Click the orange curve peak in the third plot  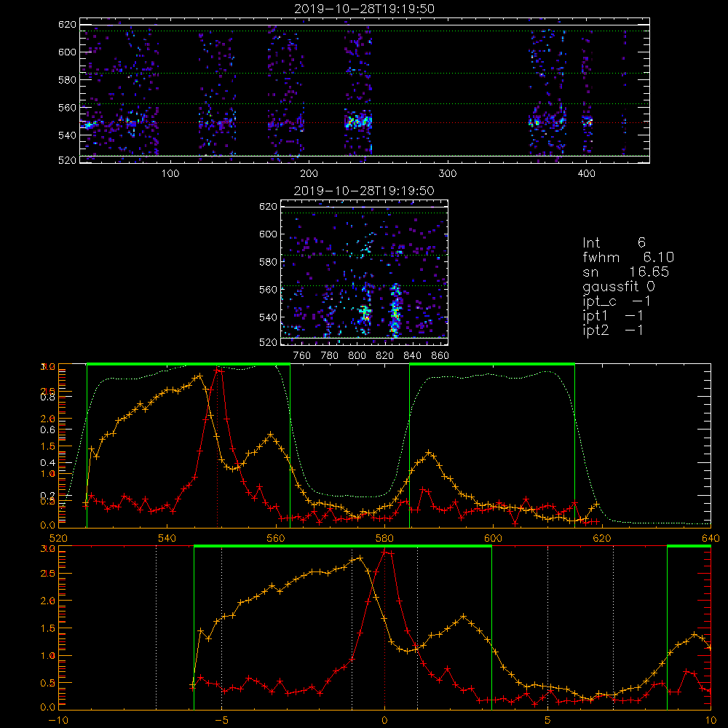coord(199,376)
